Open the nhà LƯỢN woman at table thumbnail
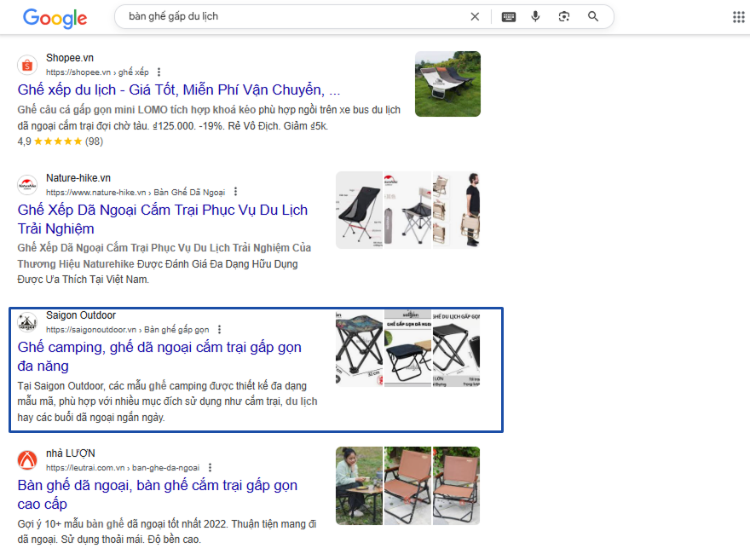The height and width of the screenshot is (560, 750). 359,486
